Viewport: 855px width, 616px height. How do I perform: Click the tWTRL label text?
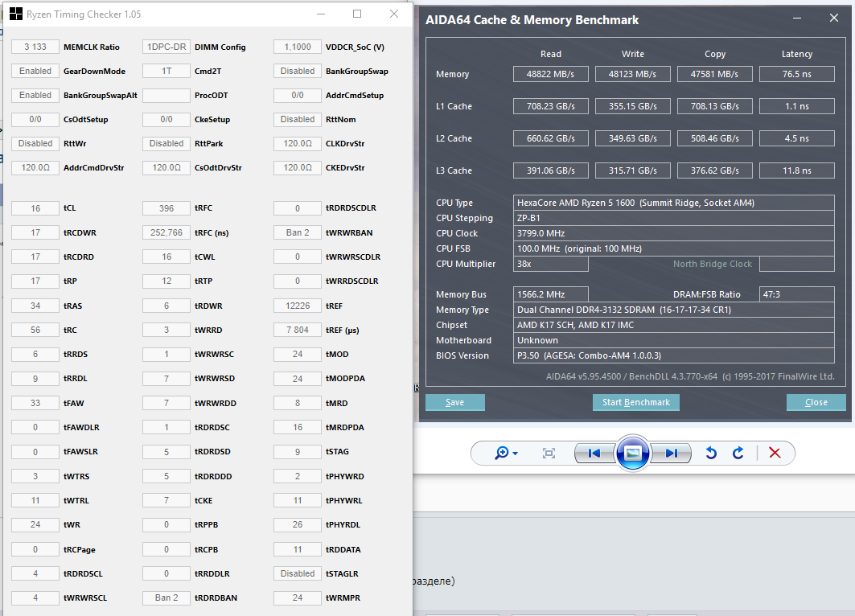pyautogui.click(x=76, y=500)
